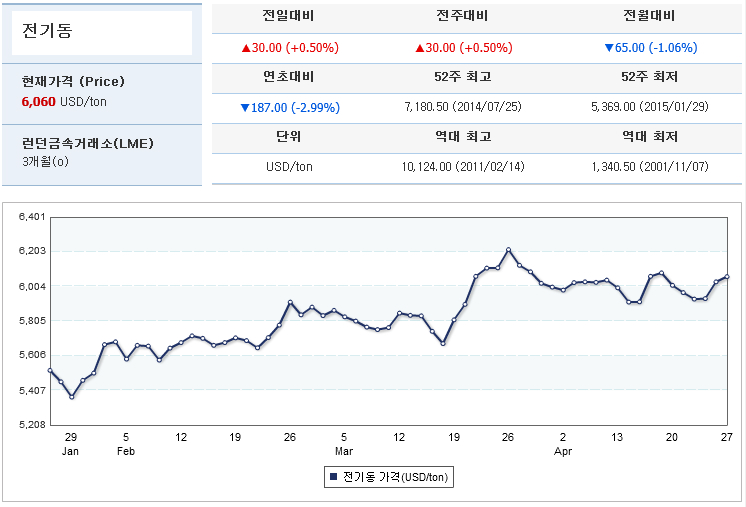Screen dimensions: 746x507
Task: Click the USD/ton unit cell under 단위
Action: pyautogui.click(x=289, y=167)
